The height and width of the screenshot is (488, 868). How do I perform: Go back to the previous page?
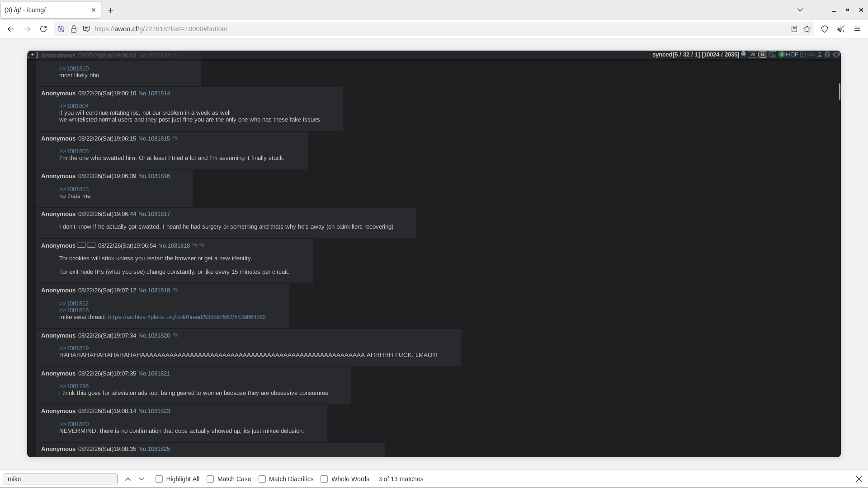(x=11, y=29)
